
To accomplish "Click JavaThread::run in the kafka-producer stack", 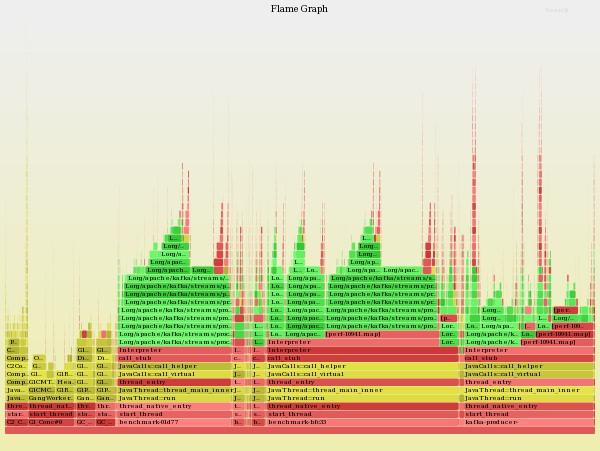I will pos(528,398).
